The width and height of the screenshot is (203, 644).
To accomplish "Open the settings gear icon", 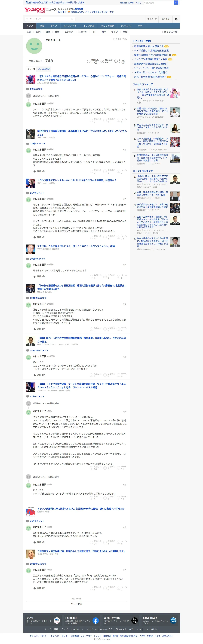I will click(176, 19).
